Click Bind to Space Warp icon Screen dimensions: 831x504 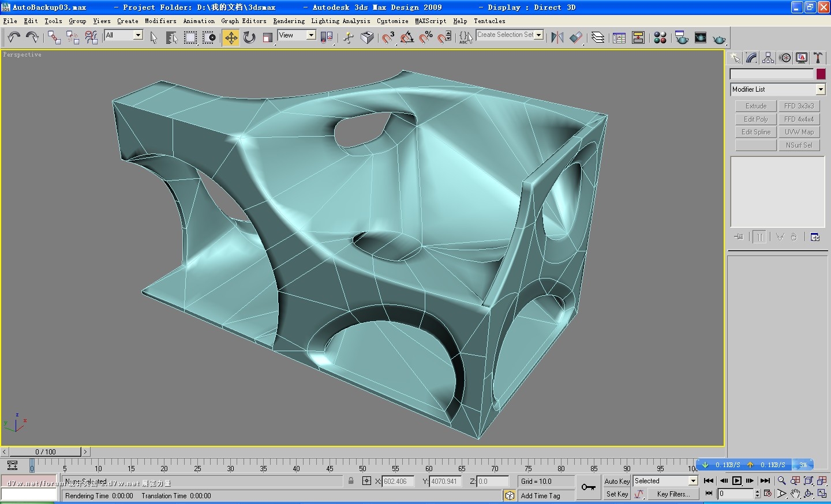click(91, 37)
